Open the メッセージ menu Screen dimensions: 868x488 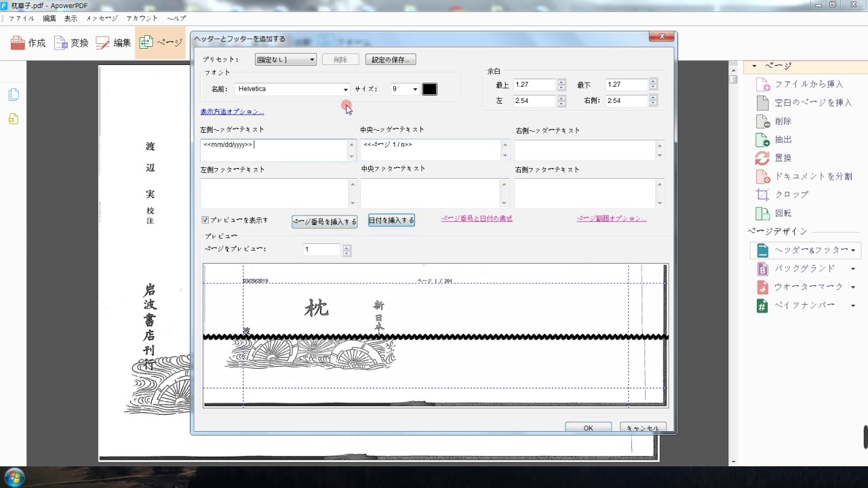click(102, 18)
